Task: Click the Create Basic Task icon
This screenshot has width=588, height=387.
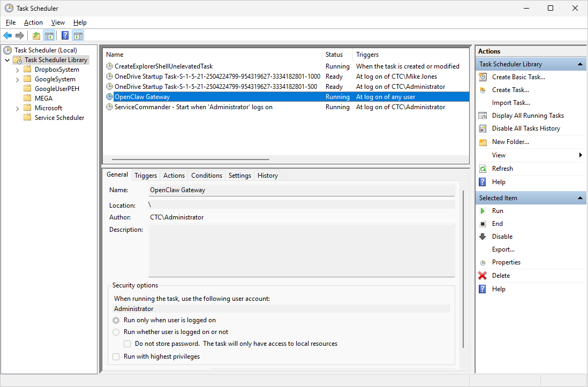Action: tap(483, 77)
